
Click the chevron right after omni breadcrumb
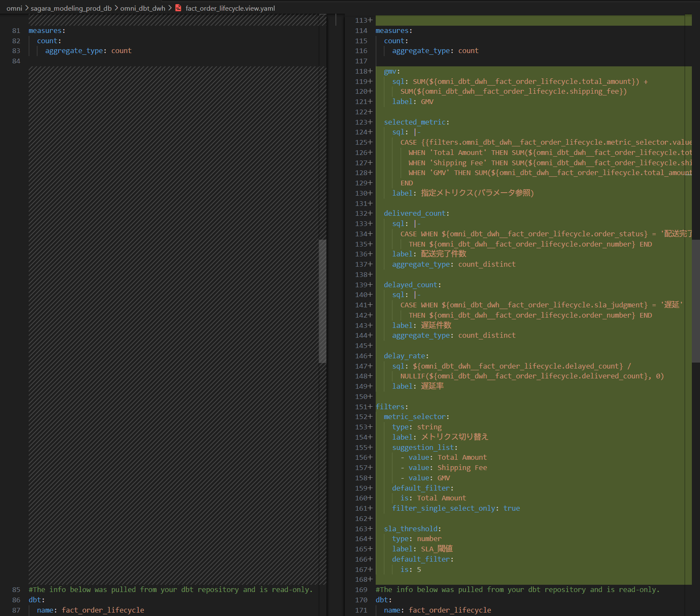27,8
